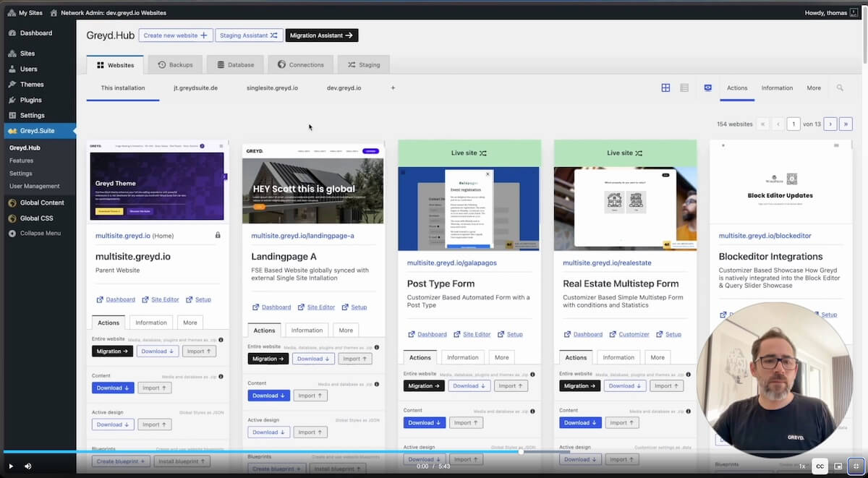The height and width of the screenshot is (478, 868).
Task: Open picture-in-picture mode for video
Action: [x=838, y=466]
